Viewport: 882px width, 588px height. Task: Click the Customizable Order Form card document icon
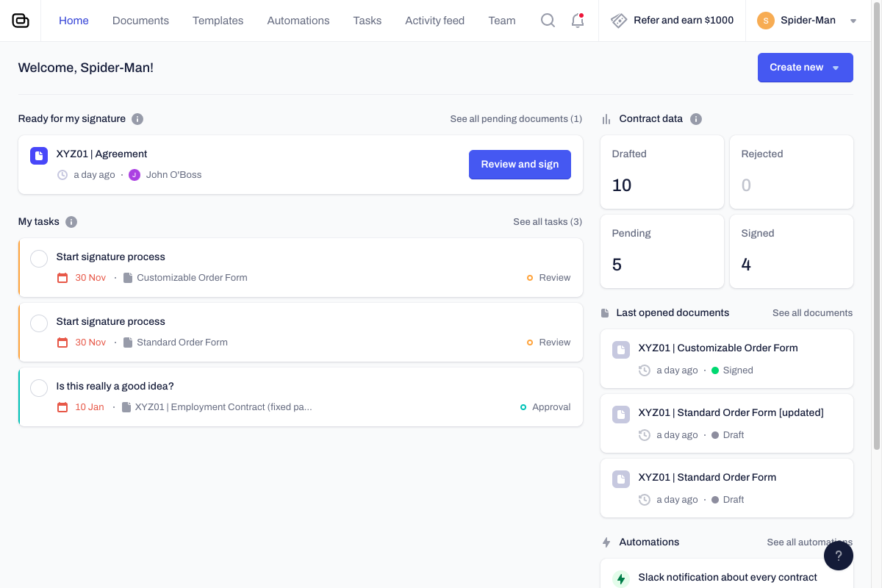621,350
